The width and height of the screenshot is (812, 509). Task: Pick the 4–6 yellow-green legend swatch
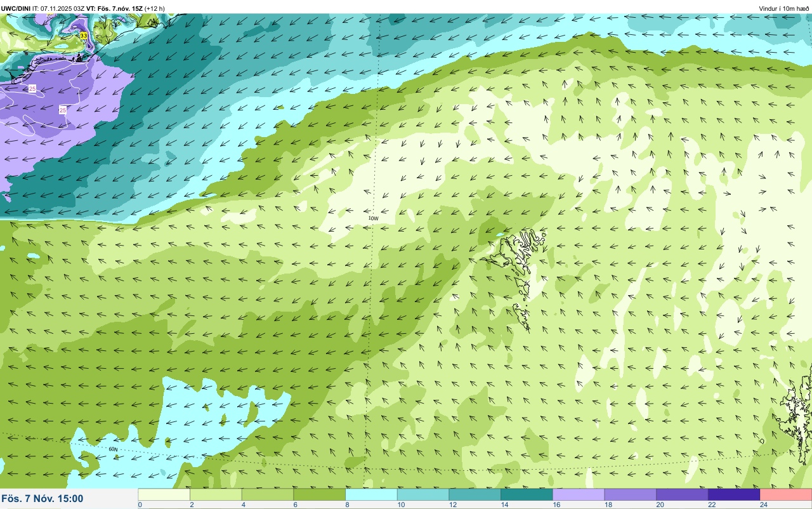[x=268, y=494]
